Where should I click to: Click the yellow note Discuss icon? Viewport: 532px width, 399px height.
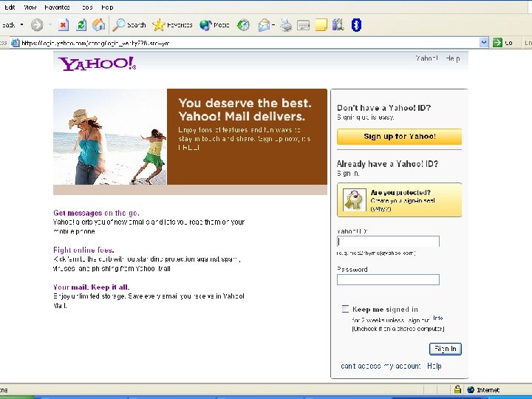pyautogui.click(x=321, y=25)
